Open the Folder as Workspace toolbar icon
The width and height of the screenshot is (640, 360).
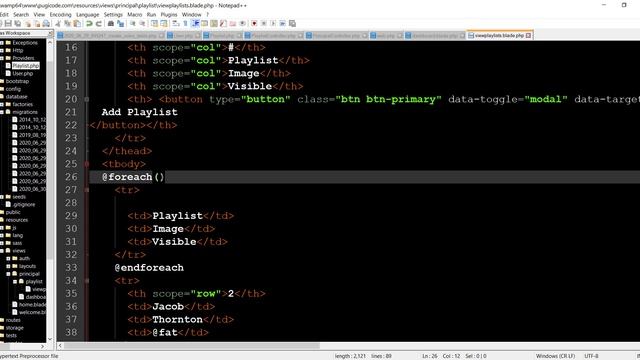click(x=233, y=23)
